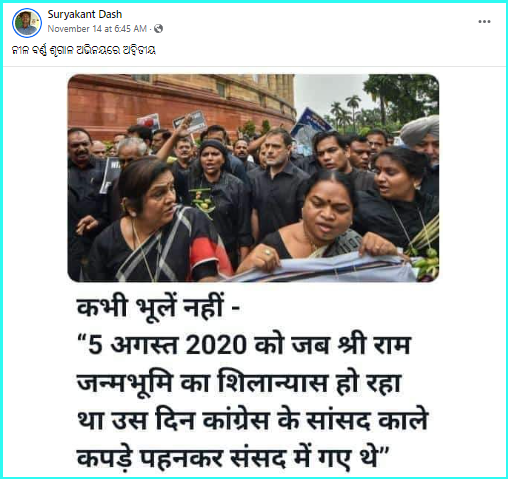This screenshot has height=479, width=508.
Task: Open the protest photo in the post
Action: click(253, 178)
